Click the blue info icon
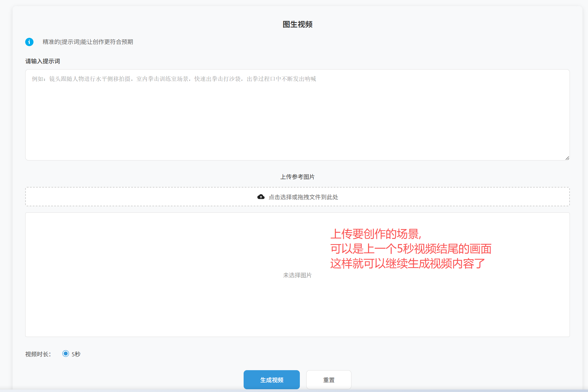The height and width of the screenshot is (392, 588). 29,42
